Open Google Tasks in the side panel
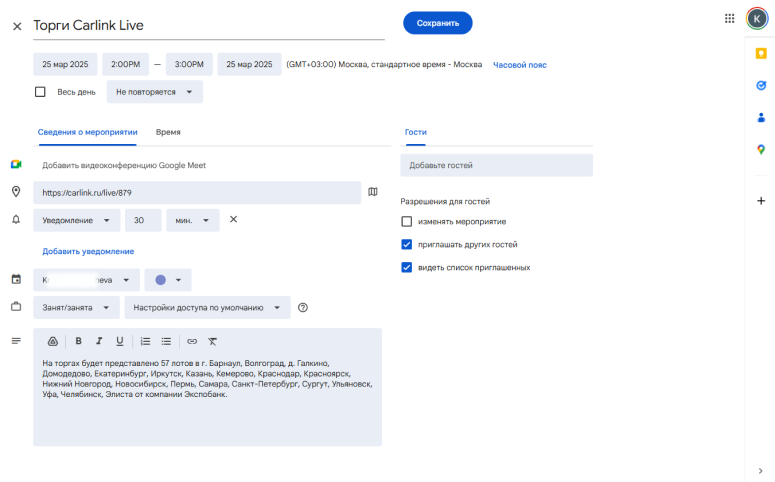 click(x=760, y=86)
